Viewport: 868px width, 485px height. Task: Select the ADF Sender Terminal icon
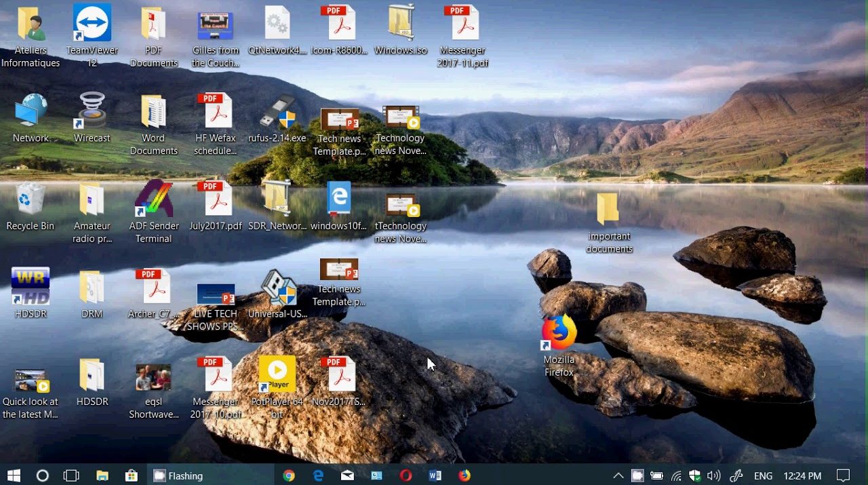153,199
